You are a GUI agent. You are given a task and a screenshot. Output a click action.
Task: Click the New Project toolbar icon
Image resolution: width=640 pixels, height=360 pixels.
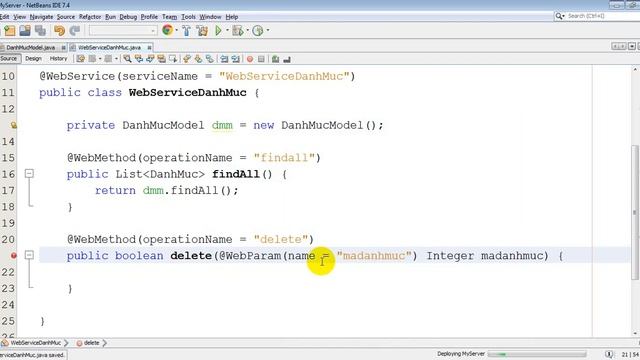coord(9,31)
